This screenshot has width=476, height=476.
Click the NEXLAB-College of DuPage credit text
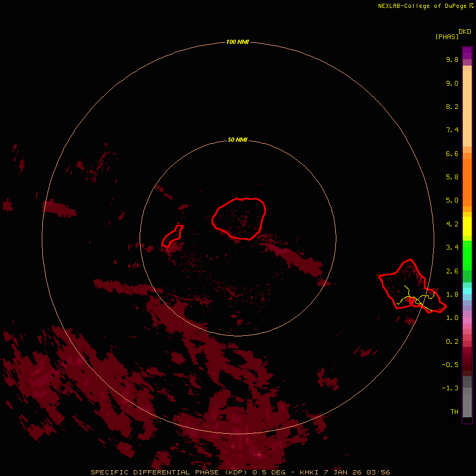(x=422, y=6)
